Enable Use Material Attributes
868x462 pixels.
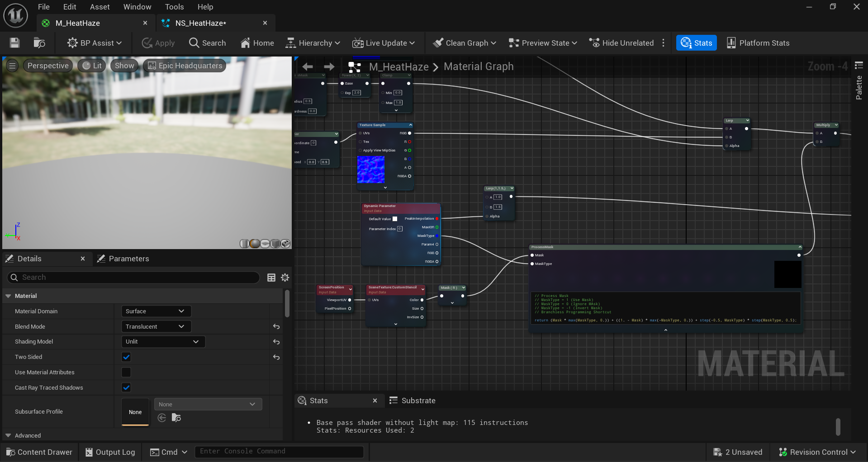point(126,372)
